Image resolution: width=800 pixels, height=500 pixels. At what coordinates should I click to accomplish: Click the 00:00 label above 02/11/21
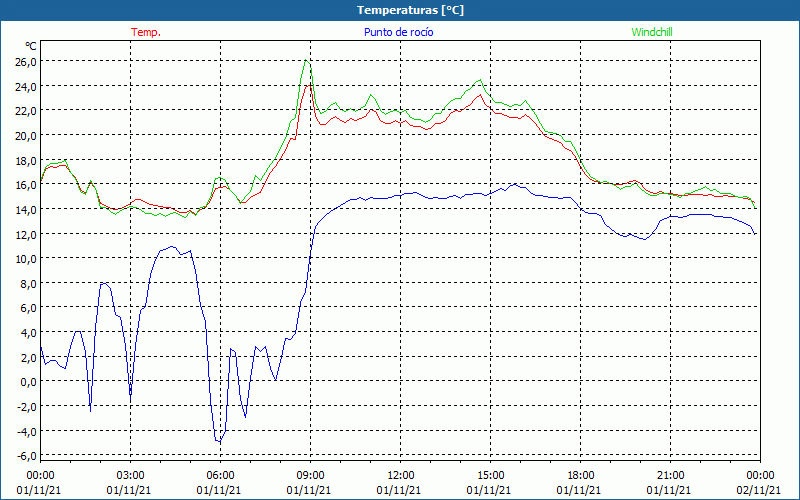[x=760, y=476]
